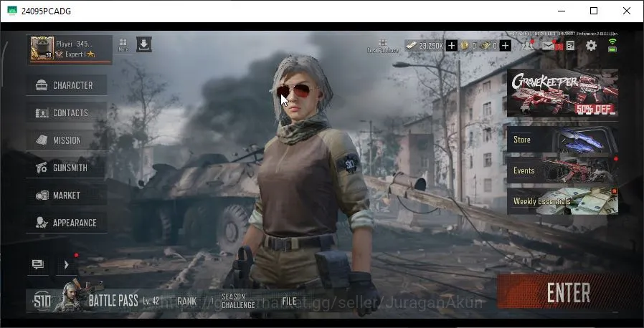Click the player avatar portrait
This screenshot has height=328, width=644.
coord(42,49)
